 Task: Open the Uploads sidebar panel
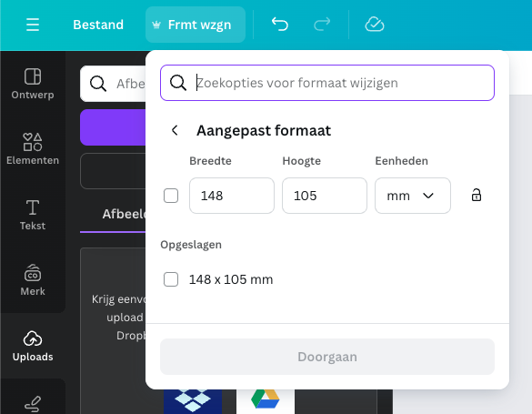pos(33,346)
